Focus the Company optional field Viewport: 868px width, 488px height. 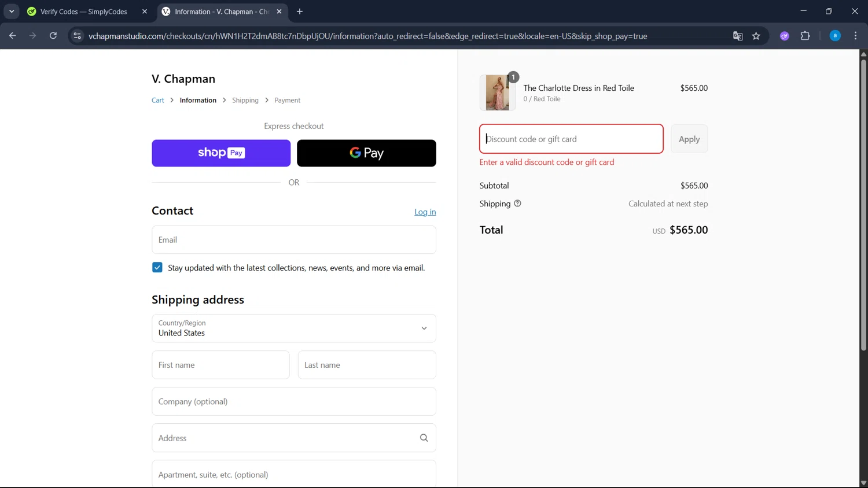pyautogui.click(x=294, y=401)
